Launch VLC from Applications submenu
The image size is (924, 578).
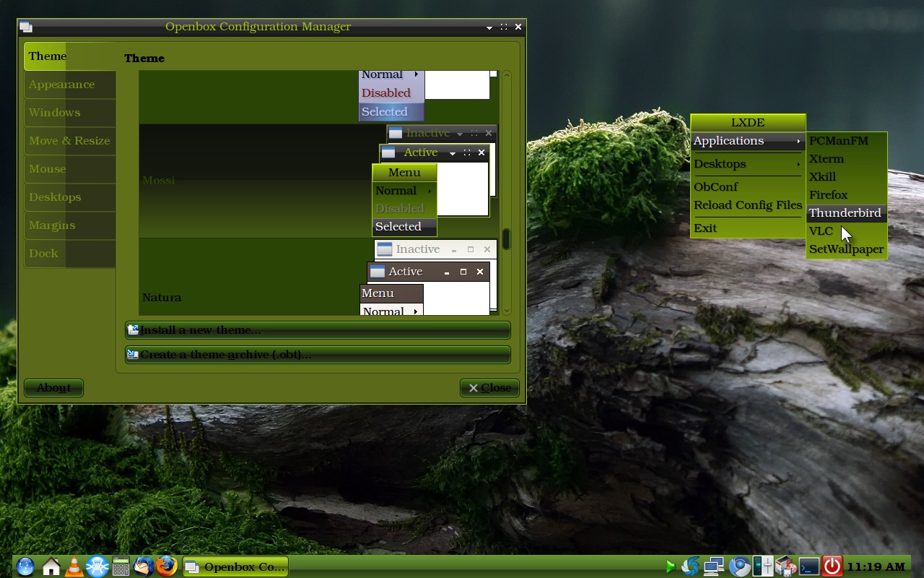(x=846, y=231)
